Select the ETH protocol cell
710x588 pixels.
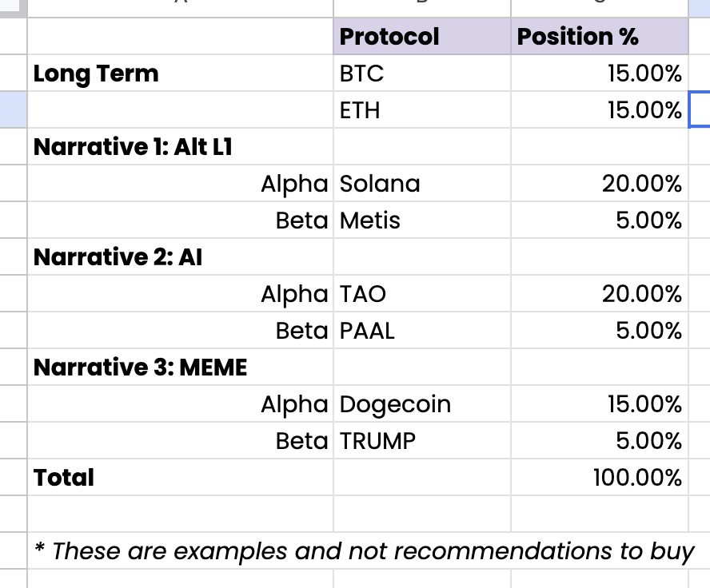(x=421, y=110)
